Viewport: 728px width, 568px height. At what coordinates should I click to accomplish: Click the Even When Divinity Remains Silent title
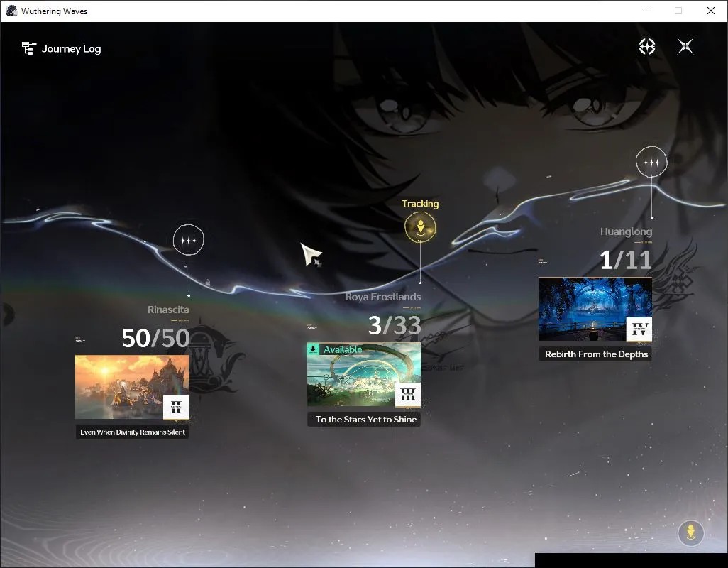point(132,432)
